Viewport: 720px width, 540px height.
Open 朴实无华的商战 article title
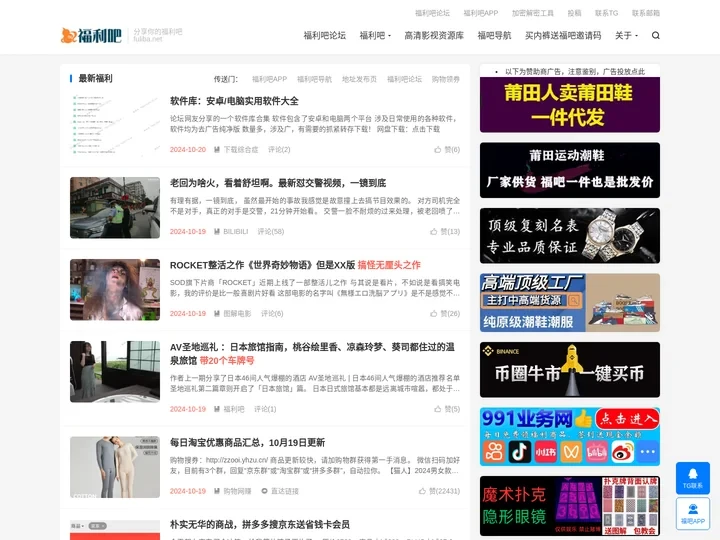click(x=260, y=524)
